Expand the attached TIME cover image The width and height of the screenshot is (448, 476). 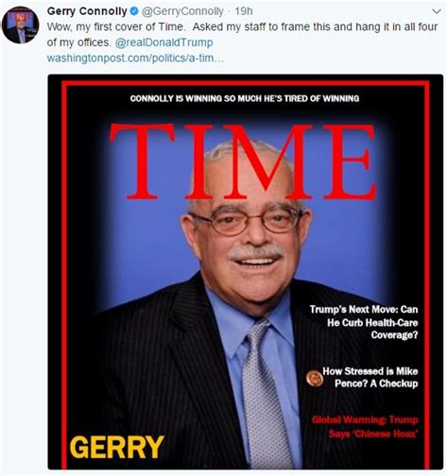pyautogui.click(x=246, y=272)
